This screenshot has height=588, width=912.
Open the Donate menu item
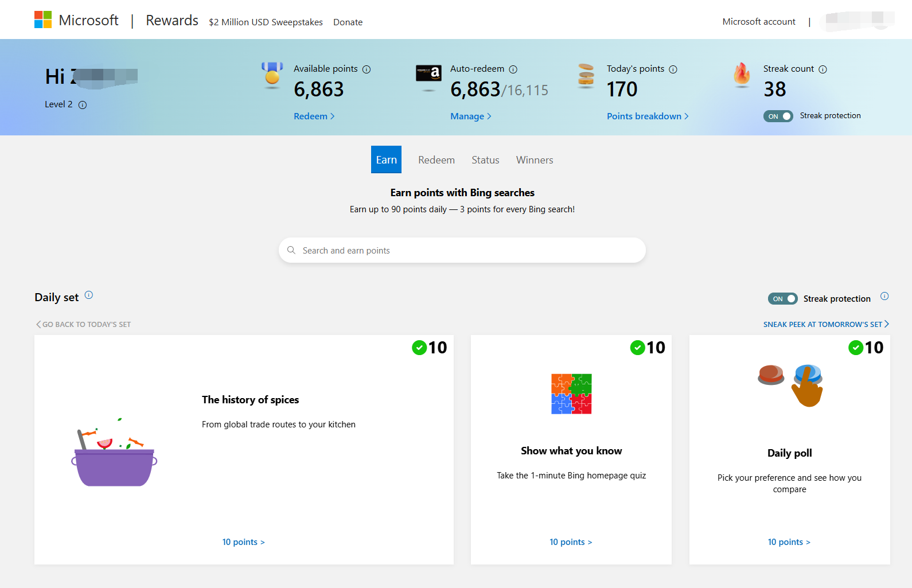point(348,22)
